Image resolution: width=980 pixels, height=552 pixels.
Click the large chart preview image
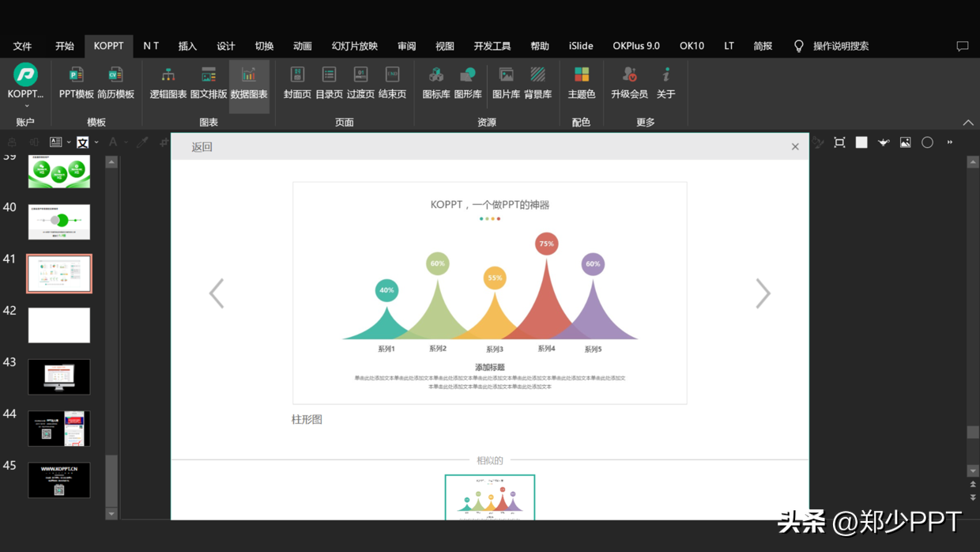(x=490, y=293)
